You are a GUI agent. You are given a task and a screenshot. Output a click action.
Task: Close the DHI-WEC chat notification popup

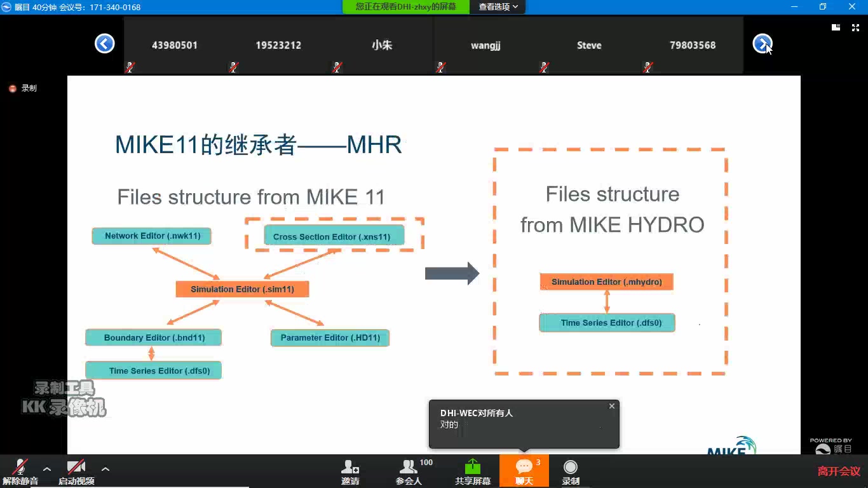coord(612,406)
